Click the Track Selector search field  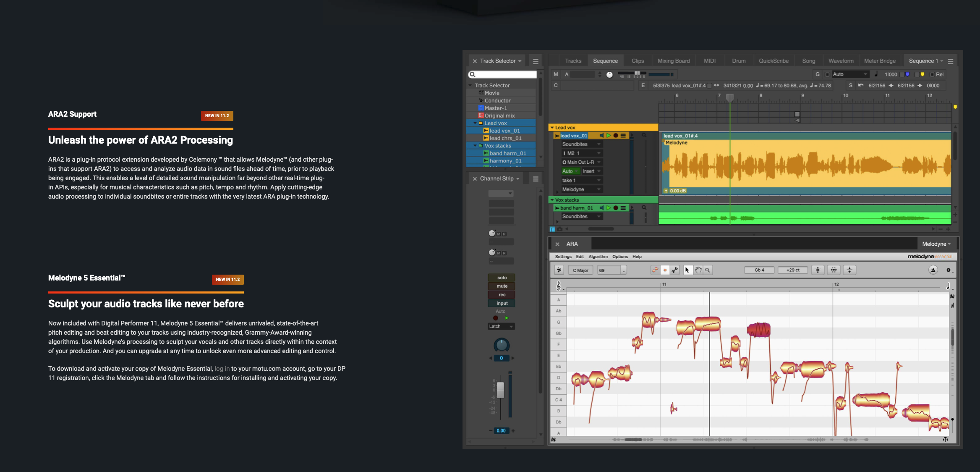coord(502,74)
